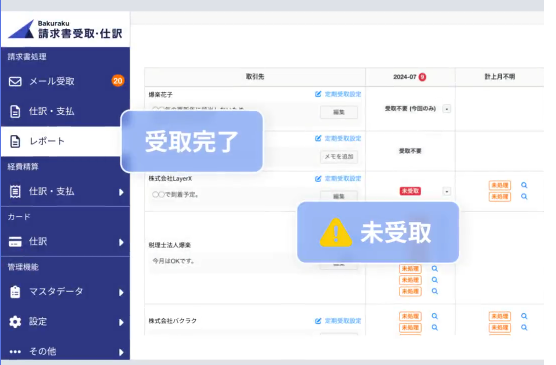556x365 pixels.
Task: Click the メモを追加 button
Action: point(339,157)
